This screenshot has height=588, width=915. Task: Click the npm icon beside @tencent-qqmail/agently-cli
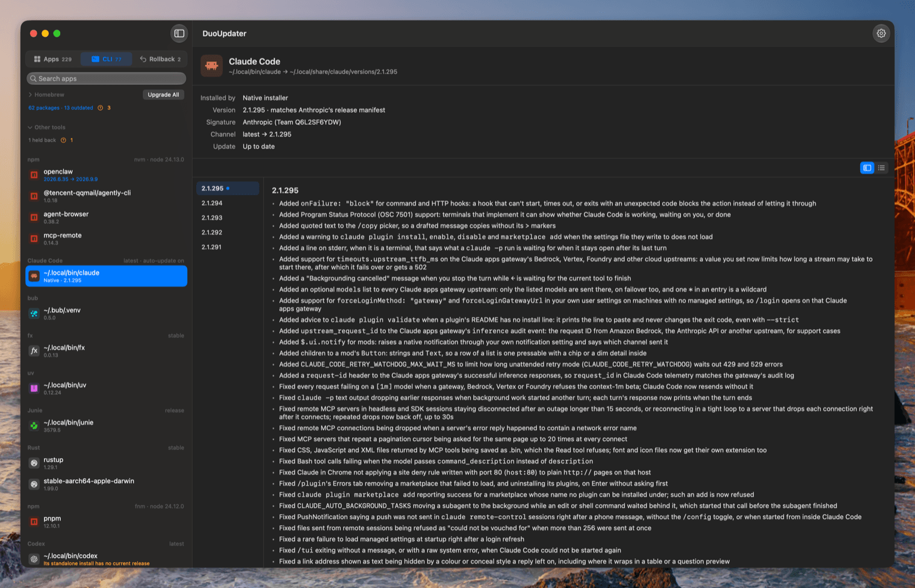click(x=34, y=196)
